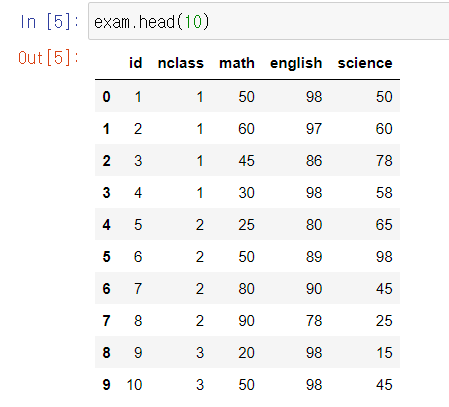Click the exam.head(10) code input cell

pyautogui.click(x=269, y=21)
